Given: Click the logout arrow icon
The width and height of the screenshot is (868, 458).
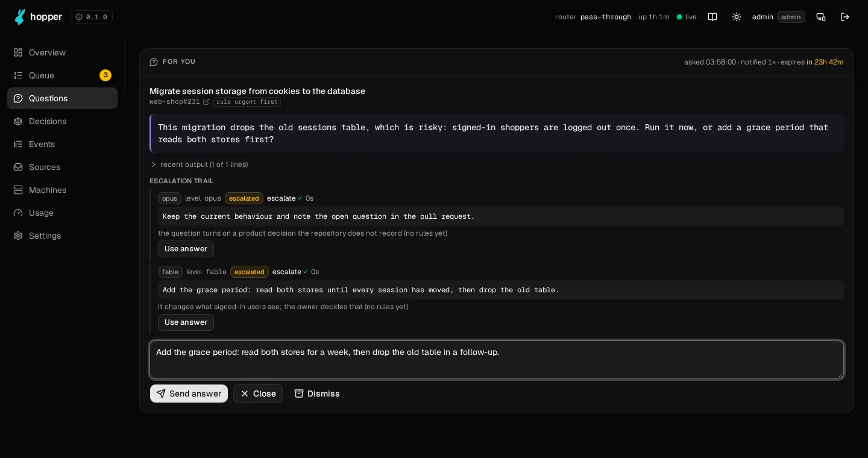Looking at the screenshot, I should pyautogui.click(x=845, y=17).
